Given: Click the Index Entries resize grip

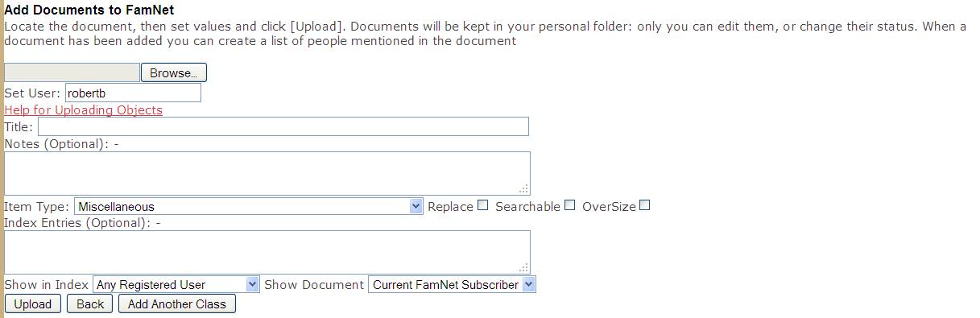Looking at the screenshot, I should [x=524, y=268].
